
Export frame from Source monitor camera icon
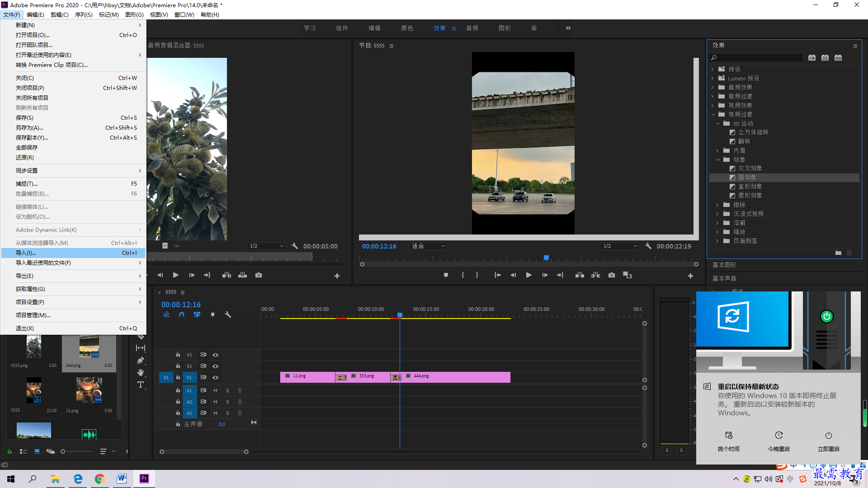pos(259,275)
